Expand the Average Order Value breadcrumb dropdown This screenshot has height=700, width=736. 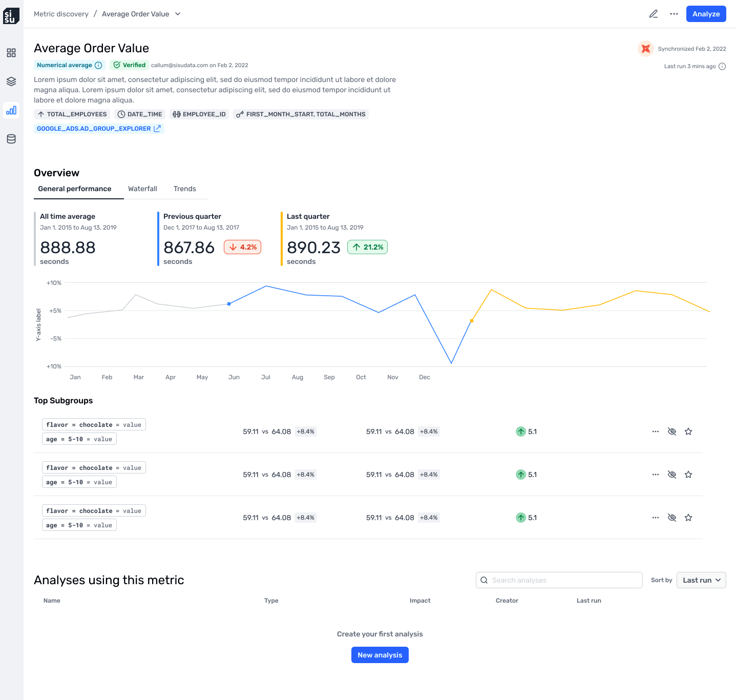[x=178, y=14]
